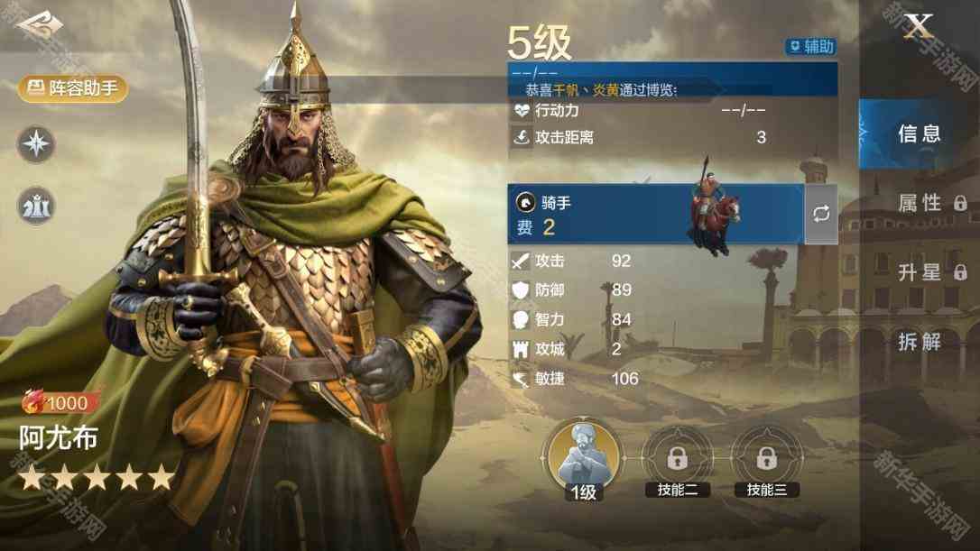980x551 pixels.
Task: Click the locked 技能二 skill slot
Action: (x=678, y=462)
